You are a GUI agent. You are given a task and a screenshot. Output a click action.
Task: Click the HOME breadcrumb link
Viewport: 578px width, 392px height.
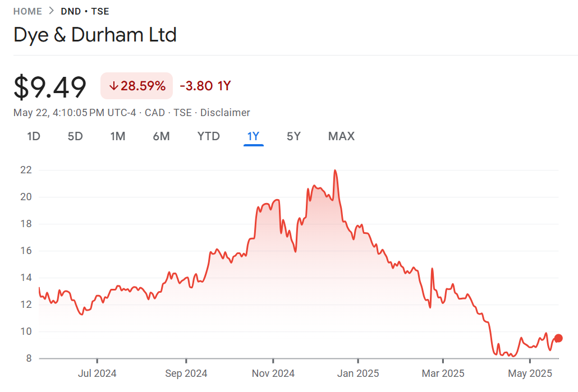27,11
